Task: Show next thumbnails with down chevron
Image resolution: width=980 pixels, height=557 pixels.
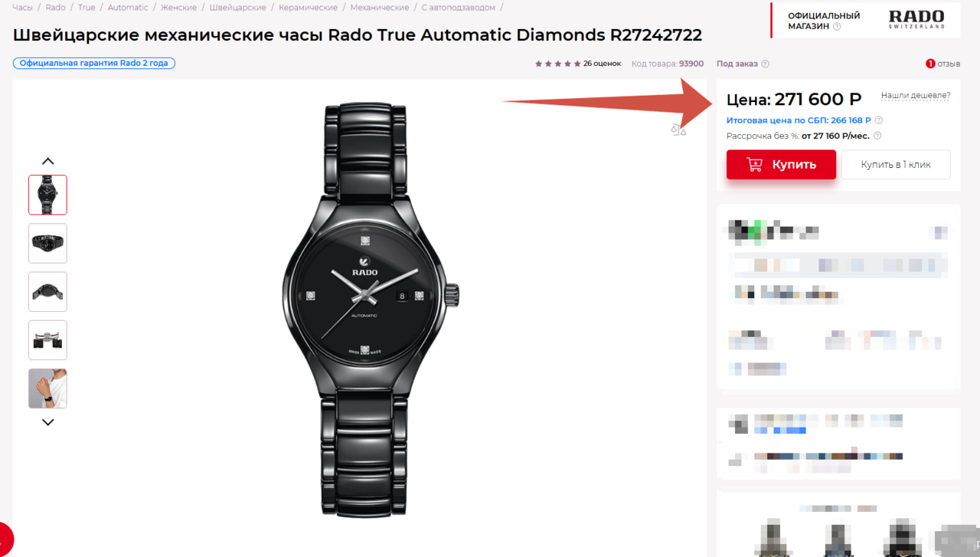Action: (x=47, y=422)
